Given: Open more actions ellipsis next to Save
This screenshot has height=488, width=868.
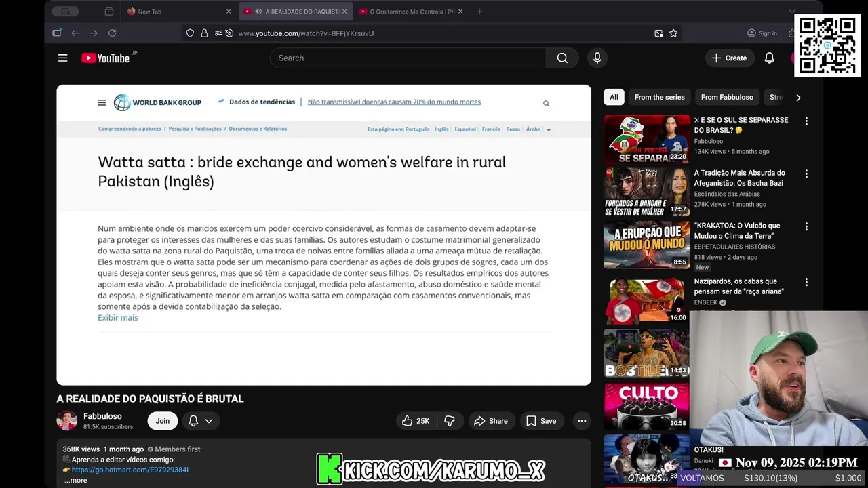Looking at the screenshot, I should click(x=582, y=421).
